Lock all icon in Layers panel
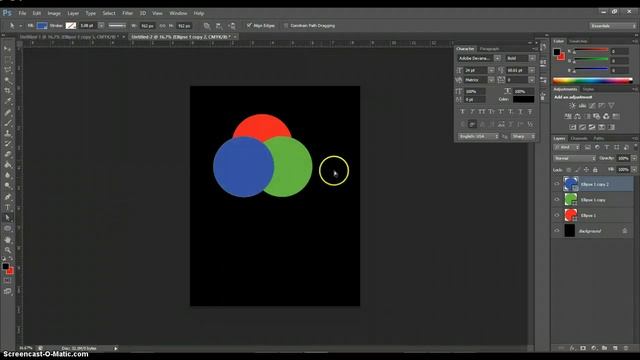Screen dimensions: 640x360 (595, 169)
